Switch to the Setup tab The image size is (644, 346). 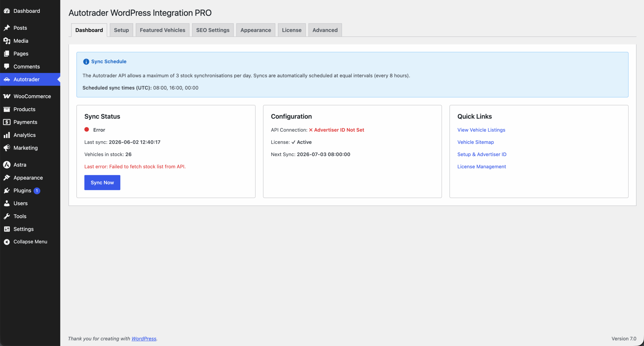[121, 30]
